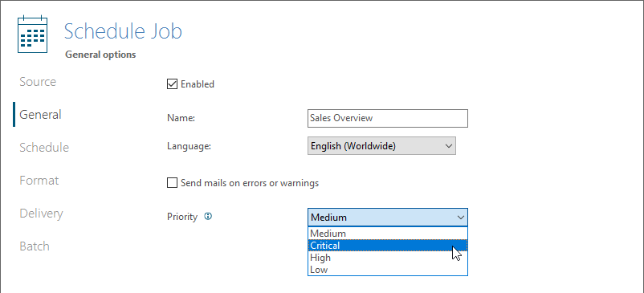Select Medium in the dropdown list

[387, 233]
